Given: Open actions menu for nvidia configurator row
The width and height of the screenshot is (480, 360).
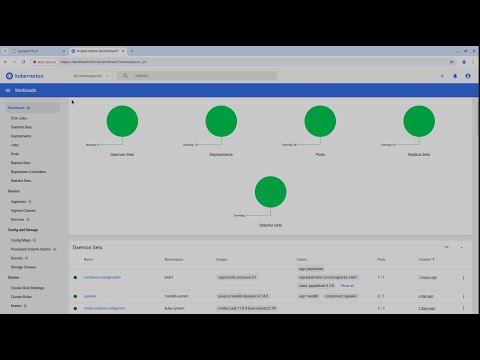Looking at the screenshot, I should click(x=463, y=308).
